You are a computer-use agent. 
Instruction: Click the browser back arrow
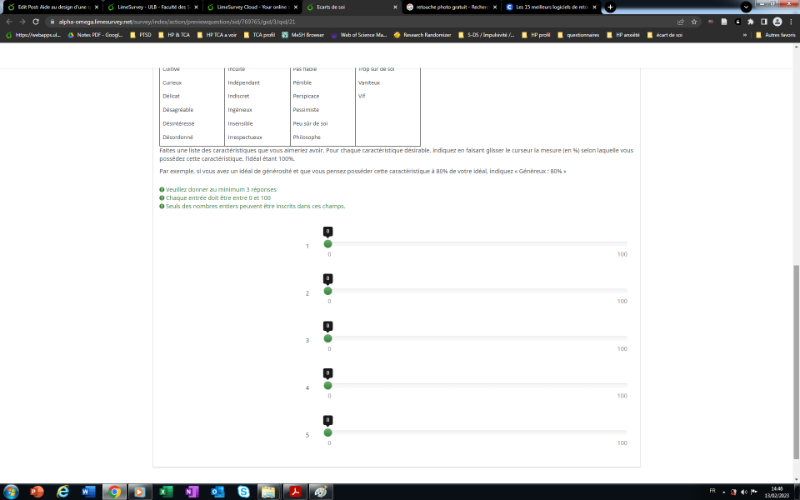(x=8, y=21)
